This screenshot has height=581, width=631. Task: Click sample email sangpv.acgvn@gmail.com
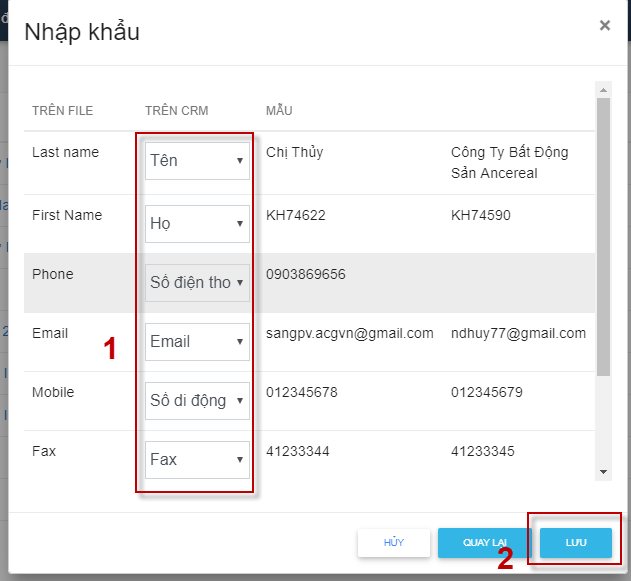tap(350, 334)
